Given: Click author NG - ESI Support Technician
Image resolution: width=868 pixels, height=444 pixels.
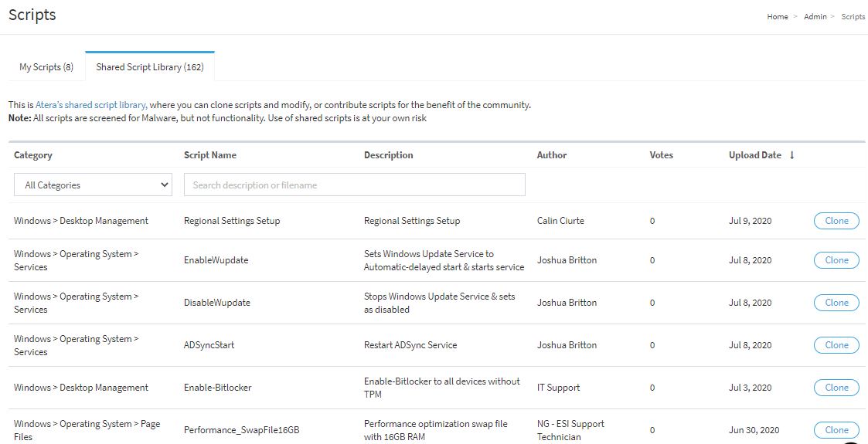Looking at the screenshot, I should [570, 430].
